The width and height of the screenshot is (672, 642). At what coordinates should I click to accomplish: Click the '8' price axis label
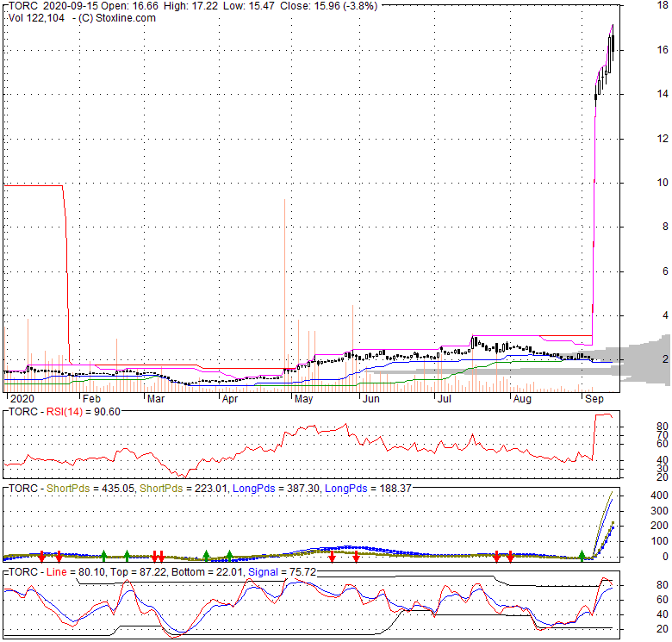tap(665, 227)
